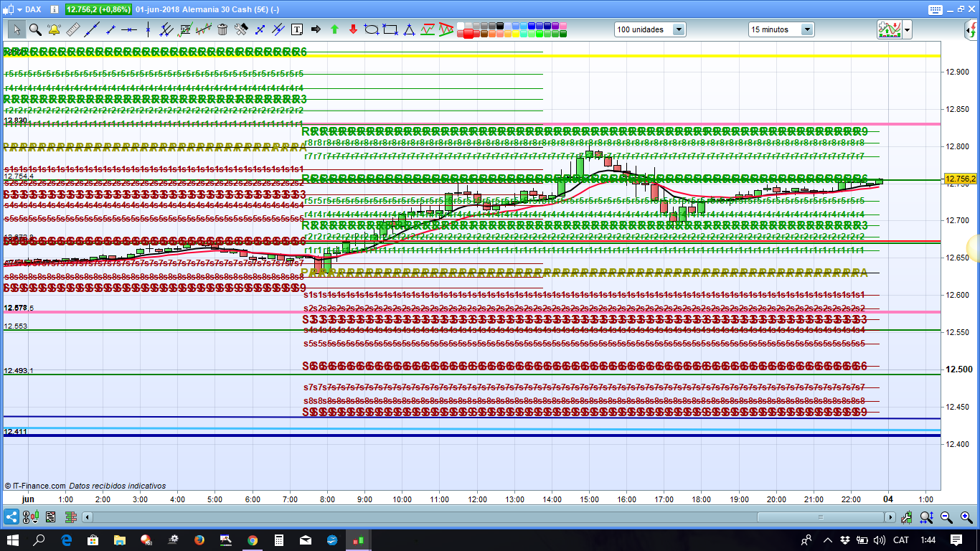Click the scrollbar left arrow

point(88,517)
